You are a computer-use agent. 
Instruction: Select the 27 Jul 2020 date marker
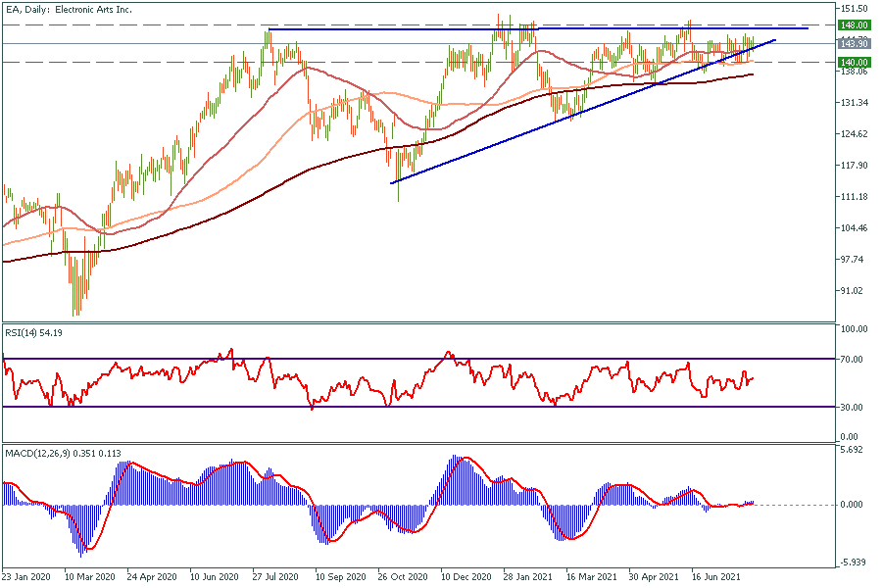coord(277,578)
